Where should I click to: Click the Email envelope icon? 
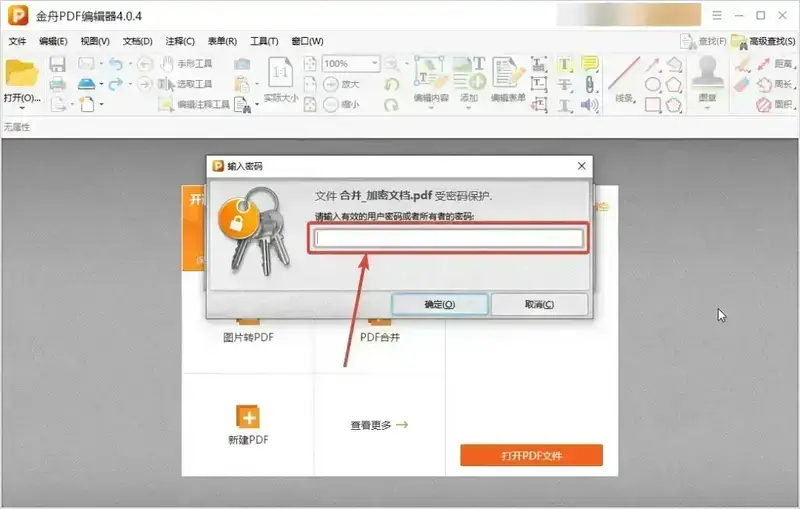click(86, 63)
